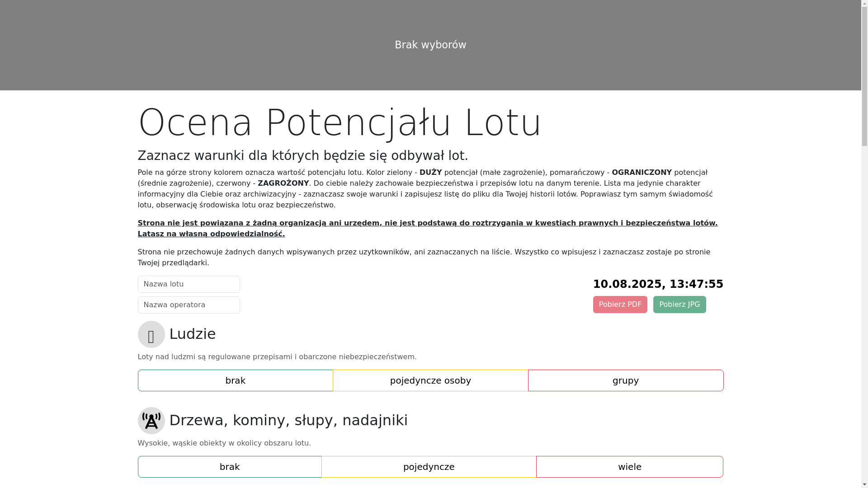Focus the 'Nazwa operatora' input field
The width and height of the screenshot is (868, 488).
point(189,305)
